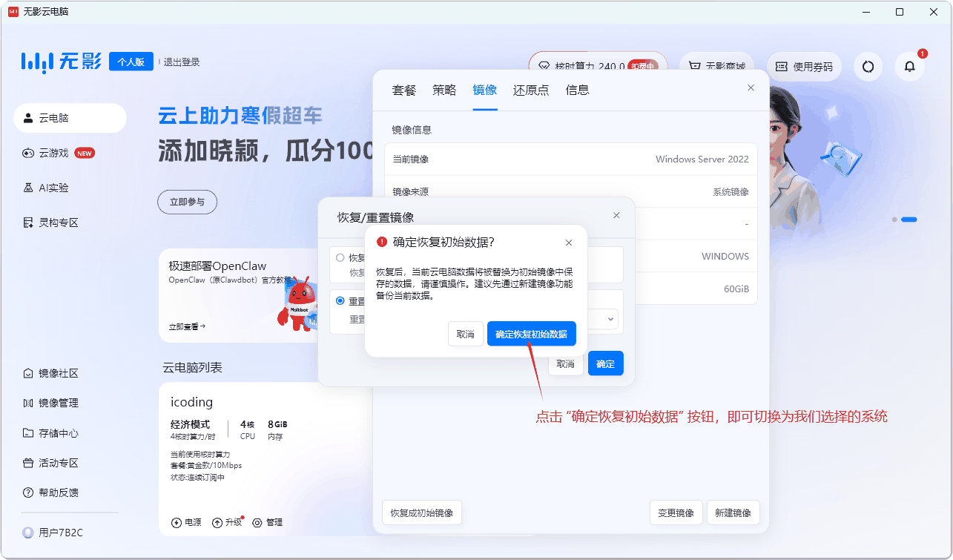Open notifications via the bell icon
This screenshot has width=953, height=560.
pos(910,67)
